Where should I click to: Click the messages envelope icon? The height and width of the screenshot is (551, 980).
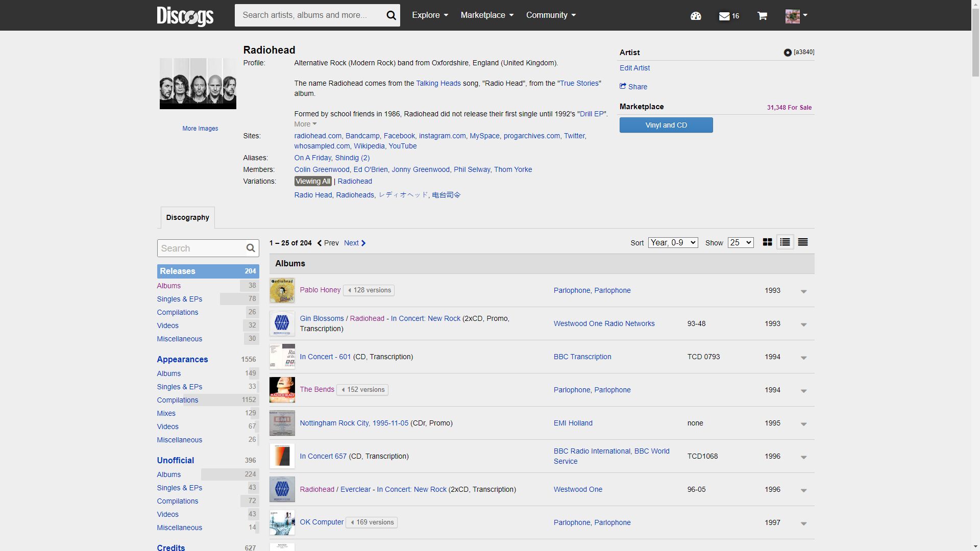pyautogui.click(x=724, y=15)
